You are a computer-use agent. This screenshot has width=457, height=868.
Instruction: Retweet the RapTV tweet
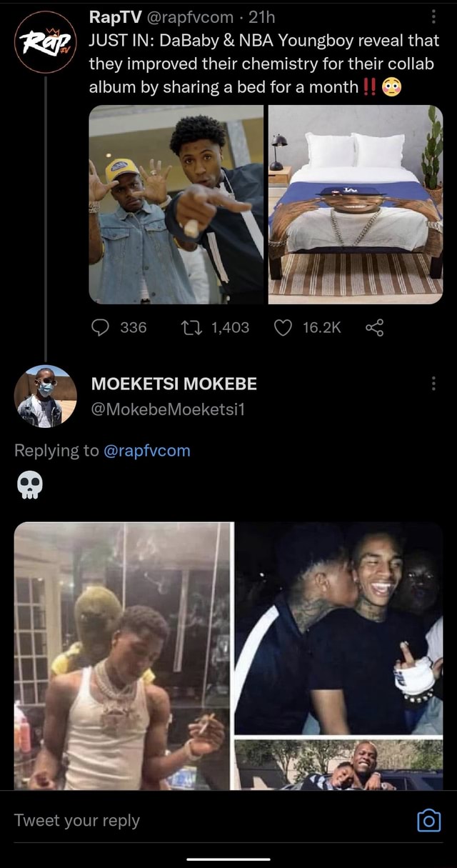[x=191, y=328]
